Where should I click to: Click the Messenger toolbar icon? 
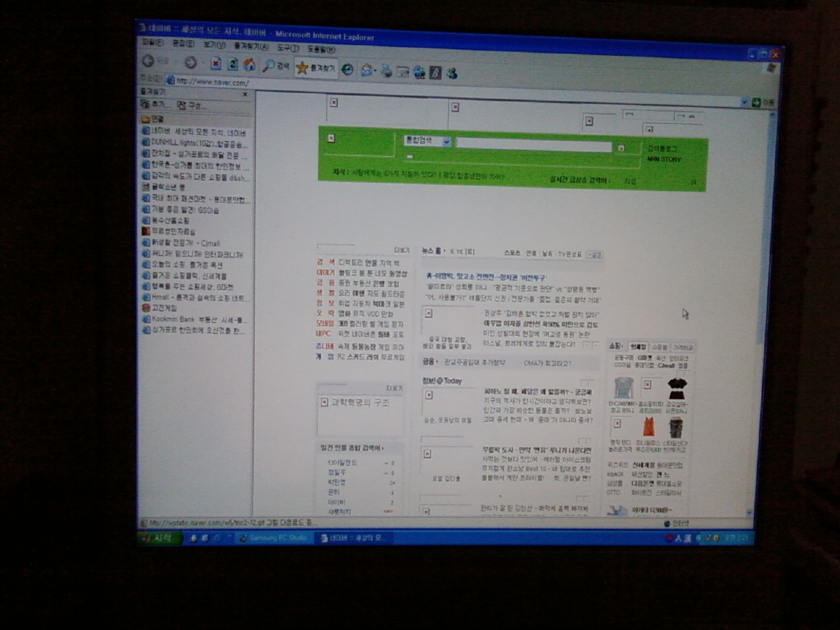pyautogui.click(x=451, y=73)
